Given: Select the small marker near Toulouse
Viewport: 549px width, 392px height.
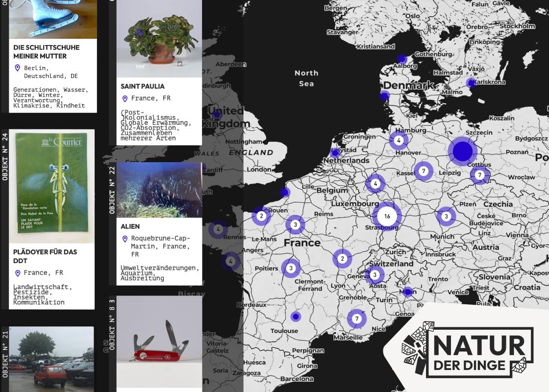Looking at the screenshot, I should coord(295,317).
